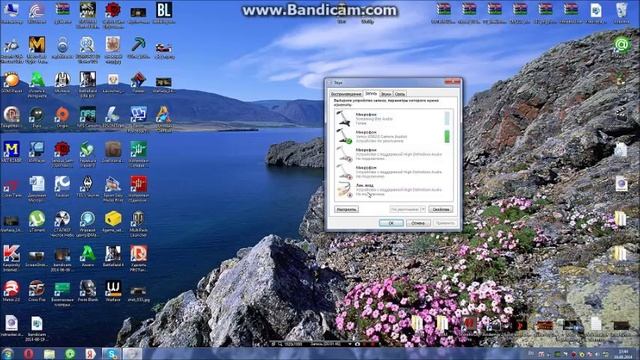
Task: Click the Cancel (Отмена) button
Action: pos(418,223)
